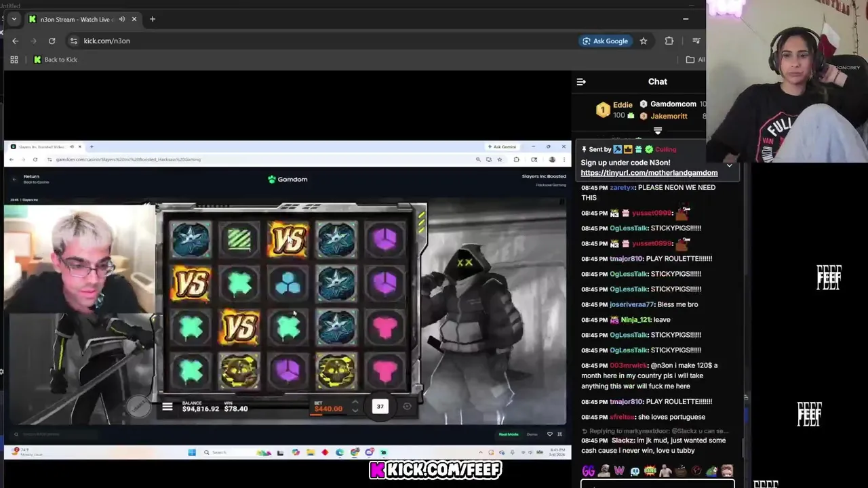The width and height of the screenshot is (868, 488).
Task: Click the round bonus buy button
Action: pyautogui.click(x=138, y=406)
